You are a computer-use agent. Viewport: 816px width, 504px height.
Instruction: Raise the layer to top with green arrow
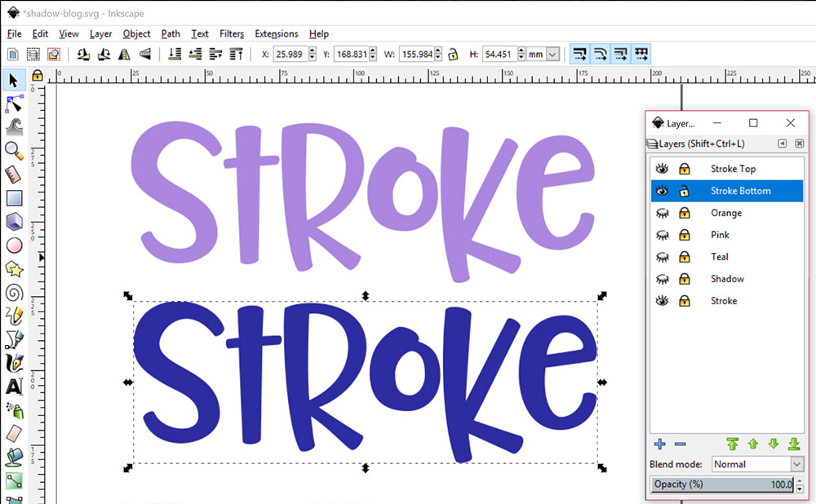[732, 444]
